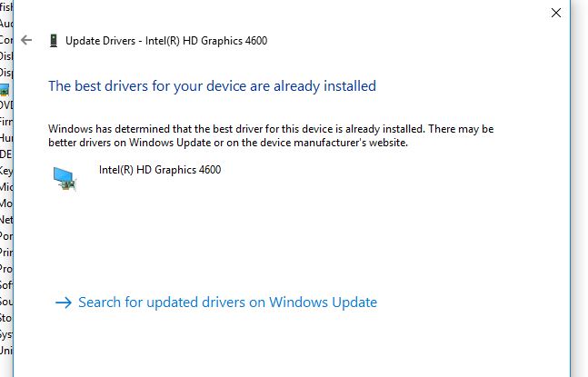The image size is (588, 377).
Task: Close the Update Drivers dialog
Action: coord(556,13)
